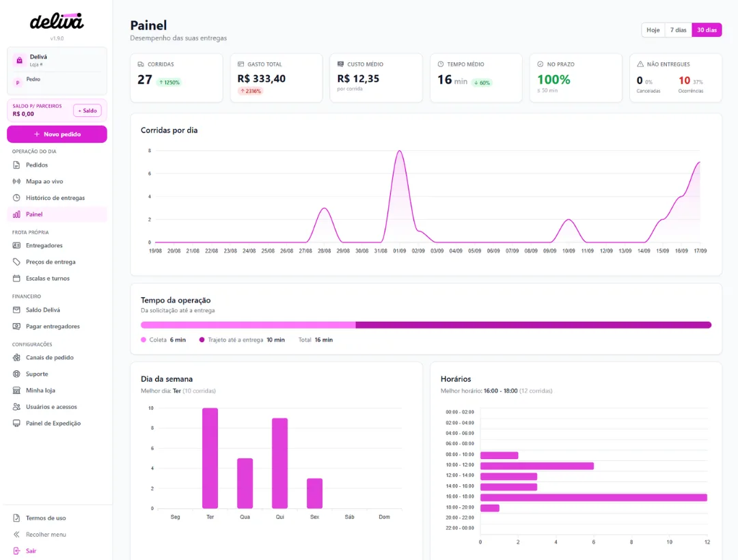The image size is (738, 560).
Task: Click the Preços de entrega tag icon
Action: point(16,262)
